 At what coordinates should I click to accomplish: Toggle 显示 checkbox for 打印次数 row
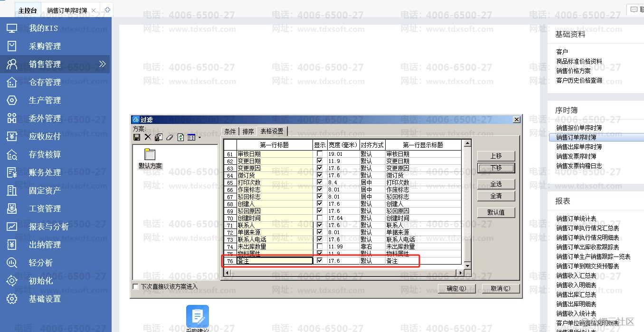pos(320,182)
